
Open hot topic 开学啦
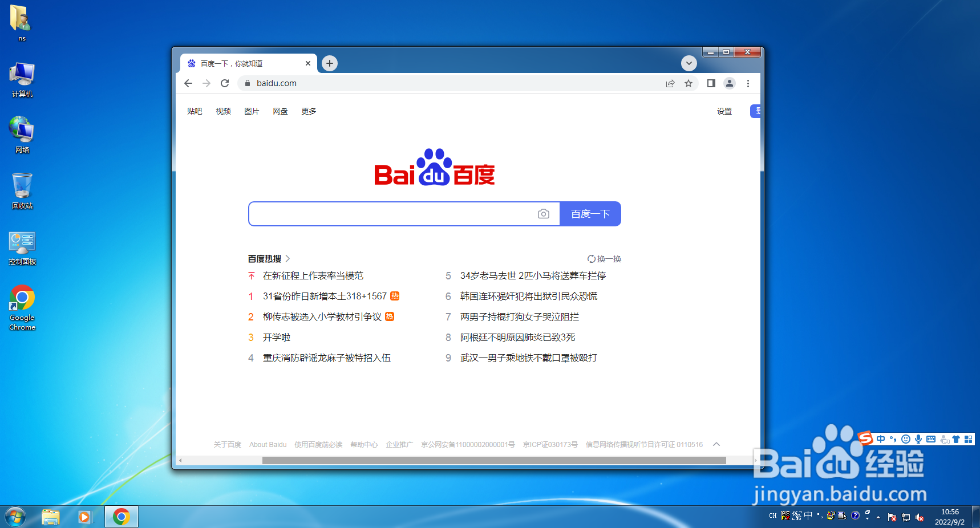(277, 338)
